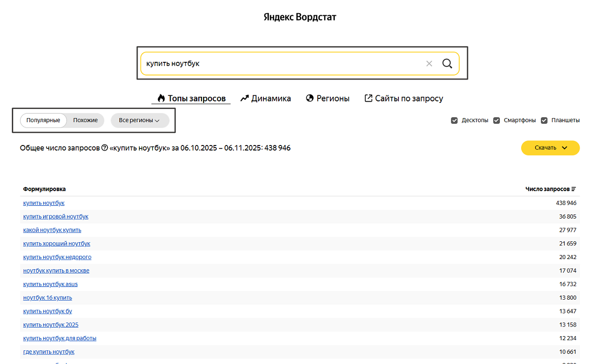This screenshot has width=609, height=364.
Task: Click the flame icon for Топы запросов
Action: click(161, 98)
